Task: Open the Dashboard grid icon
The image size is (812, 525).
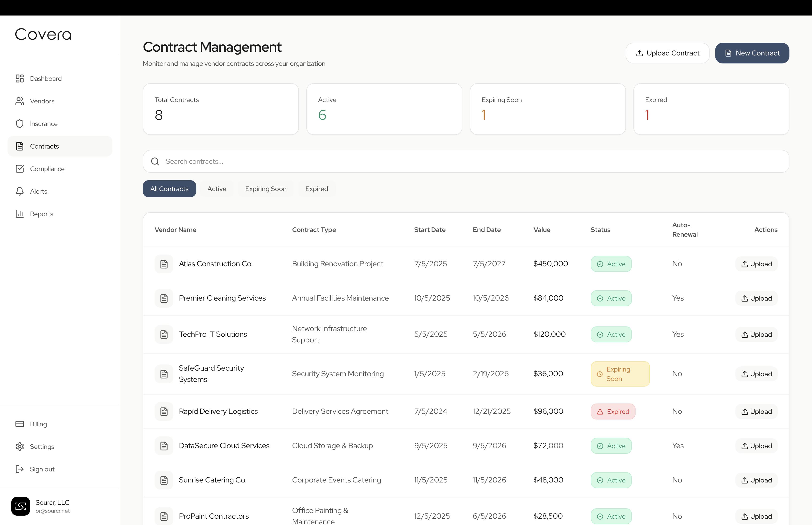Action: 20,79
